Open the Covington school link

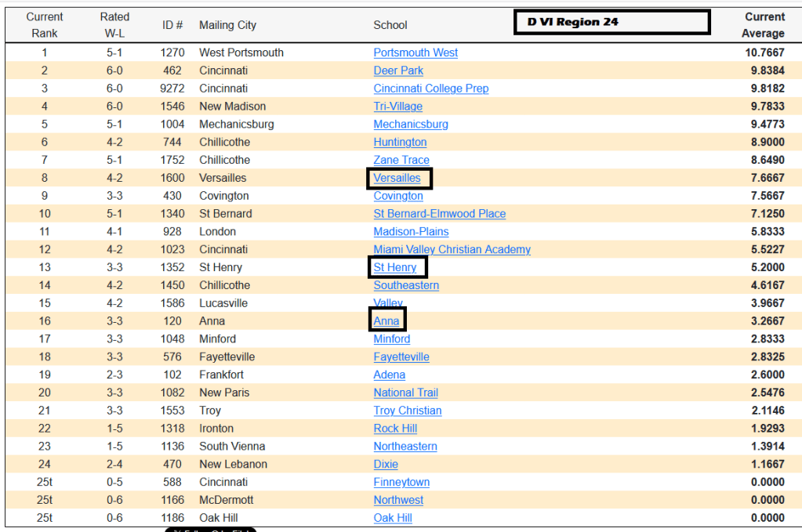[x=398, y=196]
